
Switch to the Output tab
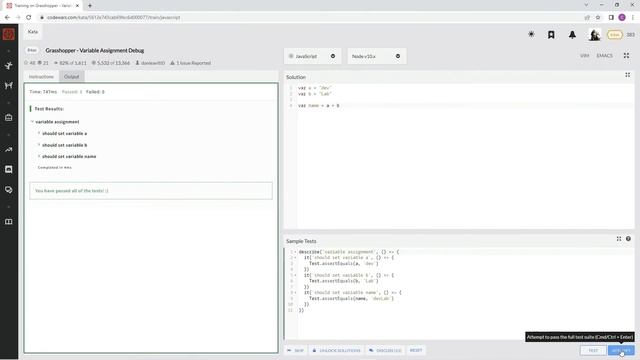tap(71, 77)
